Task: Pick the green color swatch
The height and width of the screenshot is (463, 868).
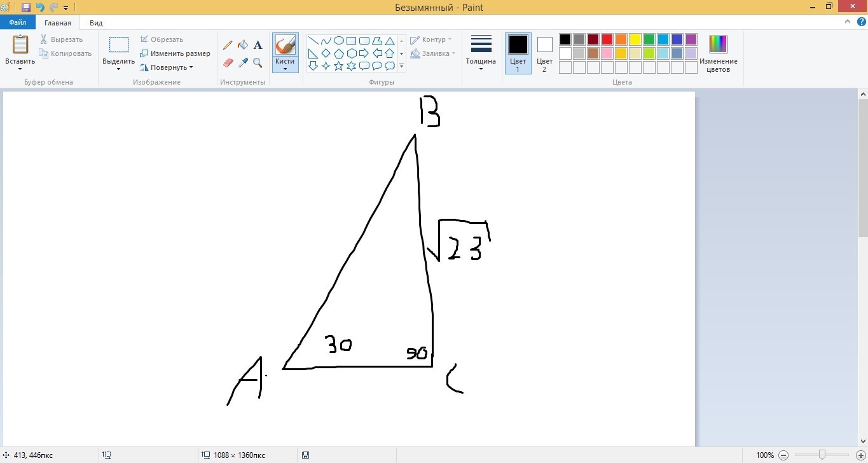Action: tap(649, 39)
